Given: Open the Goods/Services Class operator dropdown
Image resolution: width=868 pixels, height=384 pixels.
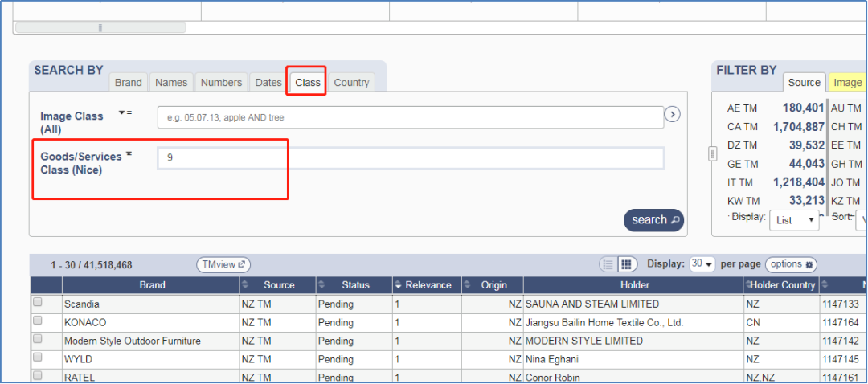Looking at the screenshot, I should [129, 153].
